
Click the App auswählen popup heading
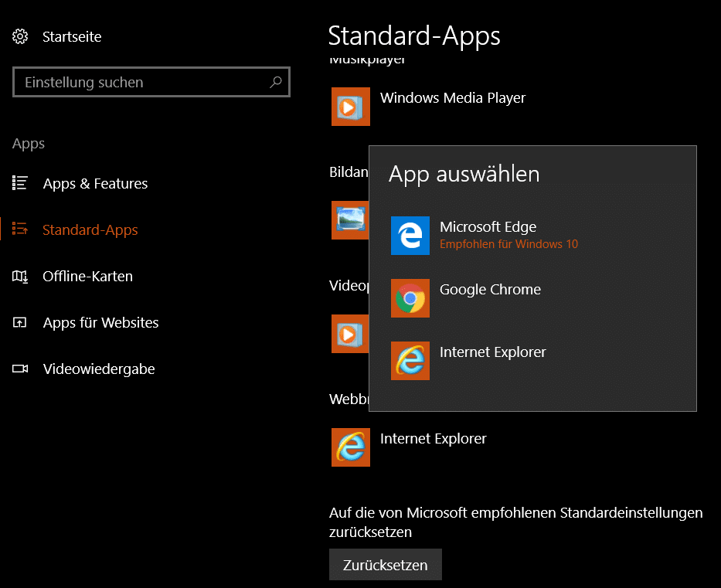[x=464, y=175]
